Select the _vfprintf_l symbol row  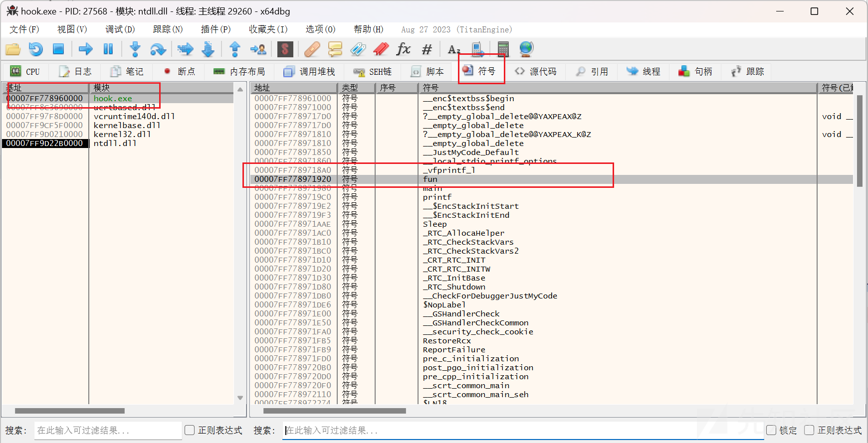point(552,170)
